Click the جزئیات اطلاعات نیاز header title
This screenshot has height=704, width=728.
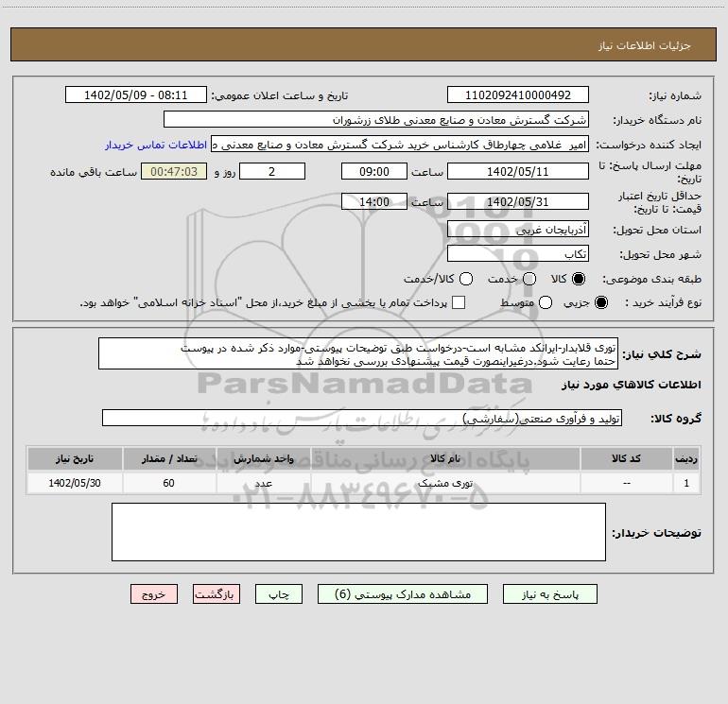pos(645,45)
